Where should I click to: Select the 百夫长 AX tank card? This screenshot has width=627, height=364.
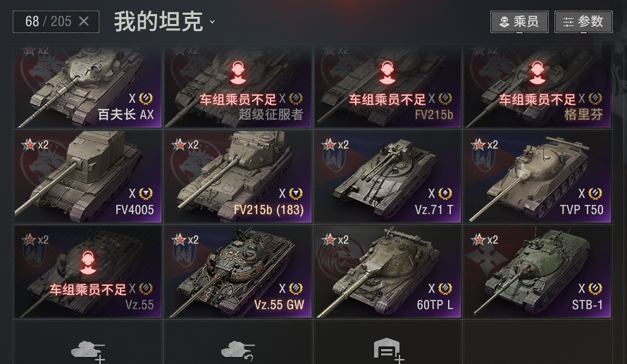(x=87, y=87)
